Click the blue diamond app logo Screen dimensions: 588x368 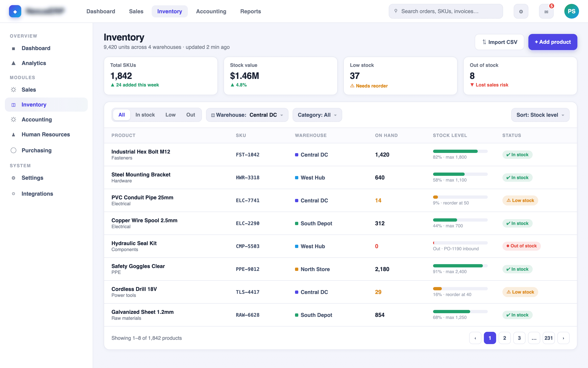tap(15, 11)
